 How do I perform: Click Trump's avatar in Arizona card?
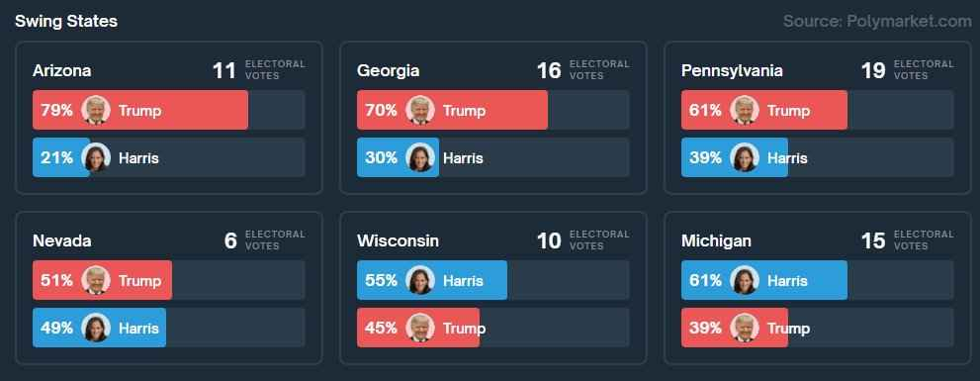pos(96,110)
